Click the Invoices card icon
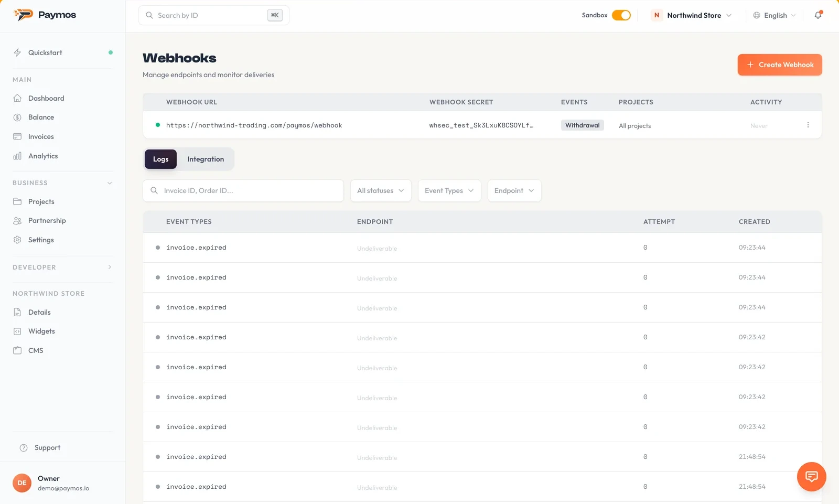The height and width of the screenshot is (504, 839). (x=17, y=136)
